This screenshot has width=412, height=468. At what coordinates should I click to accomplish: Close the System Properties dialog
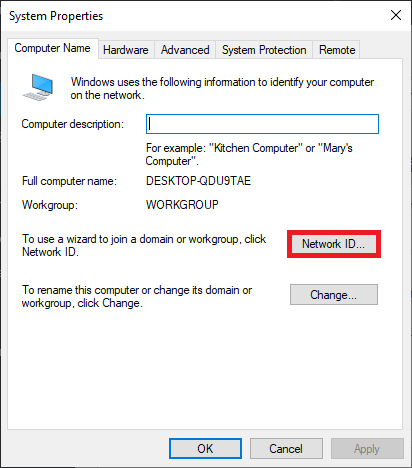click(x=396, y=15)
